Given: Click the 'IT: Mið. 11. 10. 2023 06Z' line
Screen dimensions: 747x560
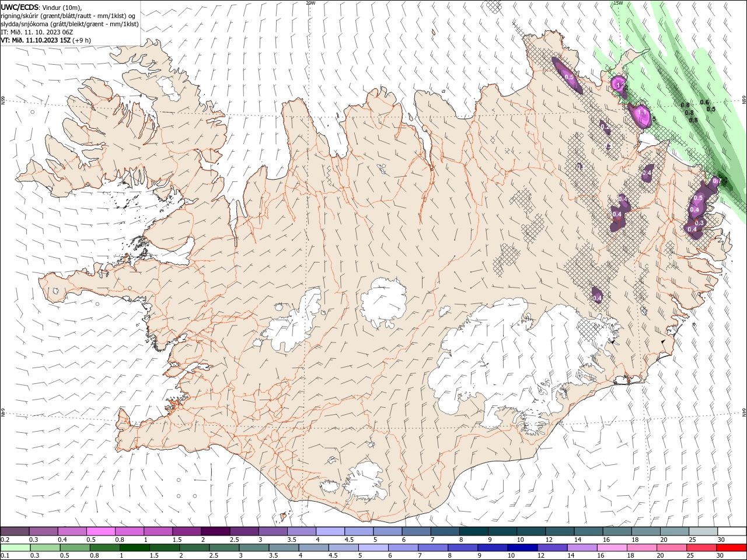Looking at the screenshot, I should pyautogui.click(x=37, y=32).
